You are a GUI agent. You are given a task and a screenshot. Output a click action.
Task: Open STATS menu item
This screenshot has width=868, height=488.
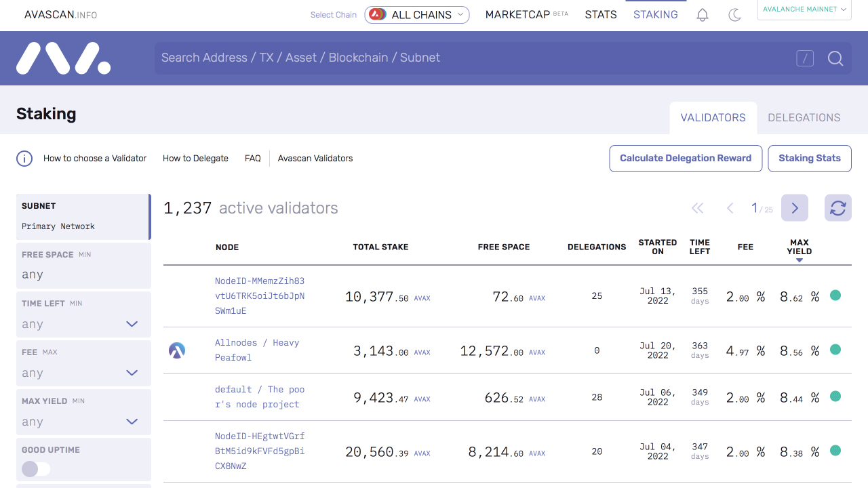point(601,14)
